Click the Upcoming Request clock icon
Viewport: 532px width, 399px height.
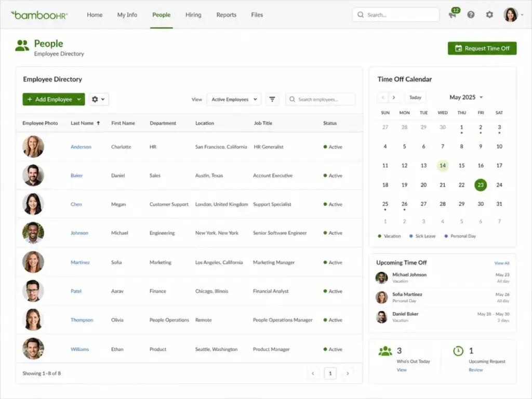tap(458, 351)
